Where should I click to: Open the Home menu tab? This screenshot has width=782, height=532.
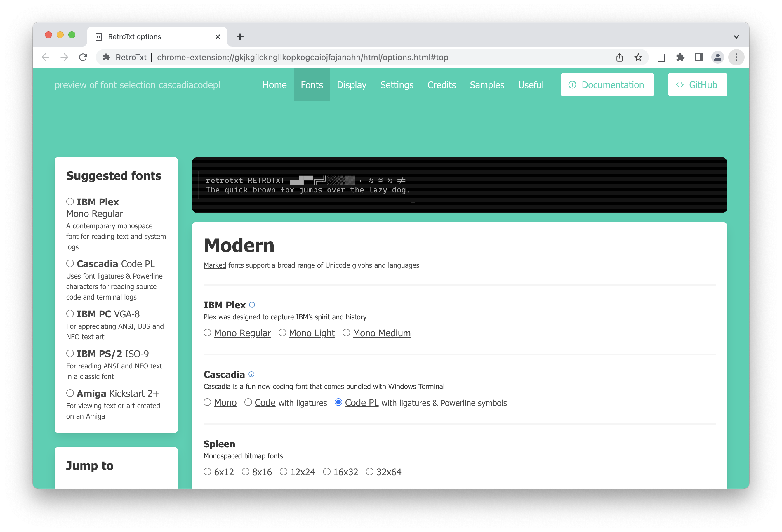click(274, 85)
